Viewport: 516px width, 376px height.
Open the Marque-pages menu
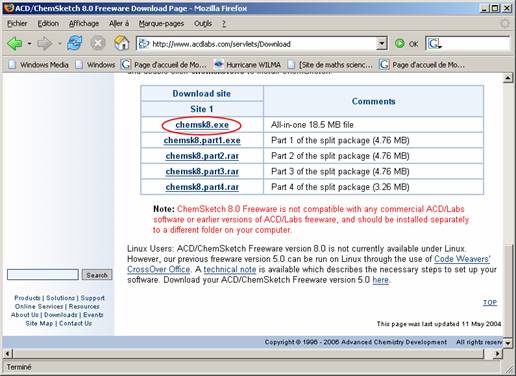[x=161, y=24]
